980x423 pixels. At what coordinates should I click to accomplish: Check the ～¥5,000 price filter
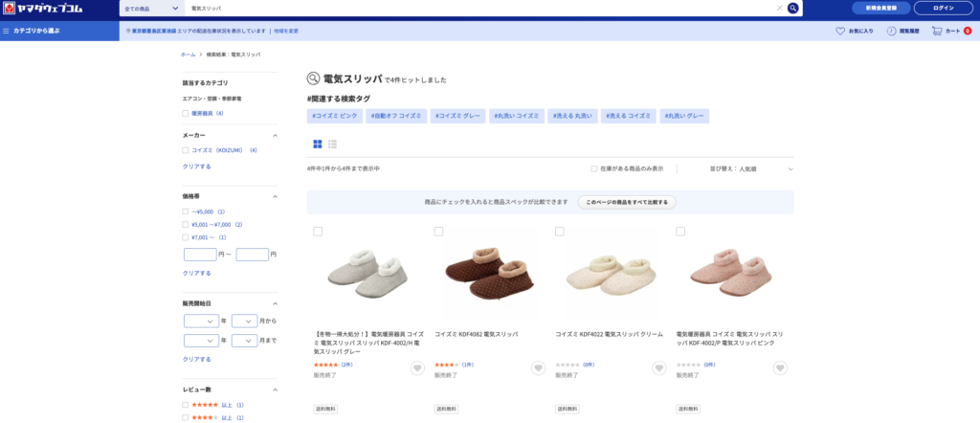point(185,211)
